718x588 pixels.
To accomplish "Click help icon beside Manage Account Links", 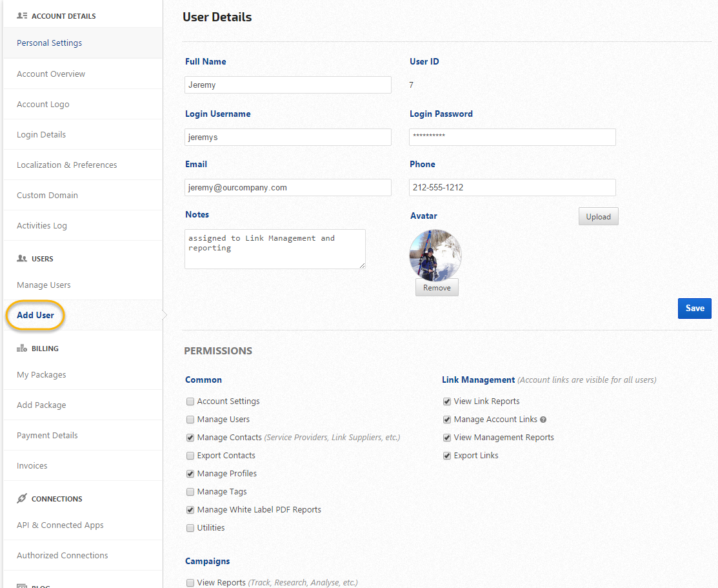I will pyautogui.click(x=543, y=420).
